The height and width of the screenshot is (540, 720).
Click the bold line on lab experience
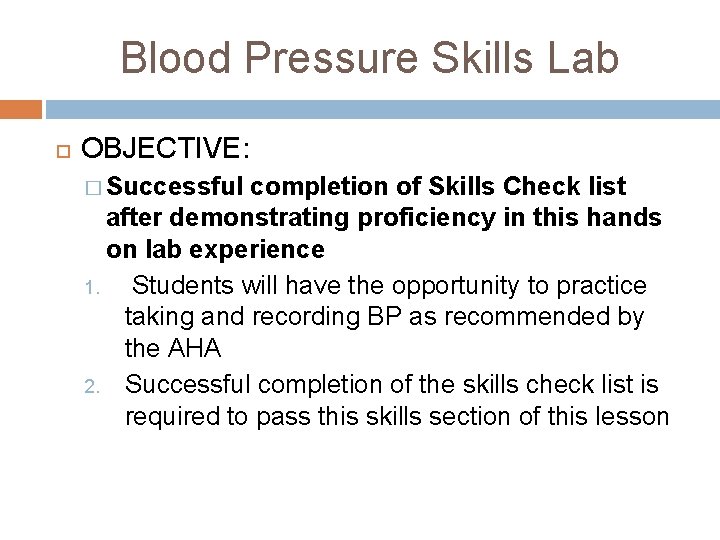[x=215, y=249]
